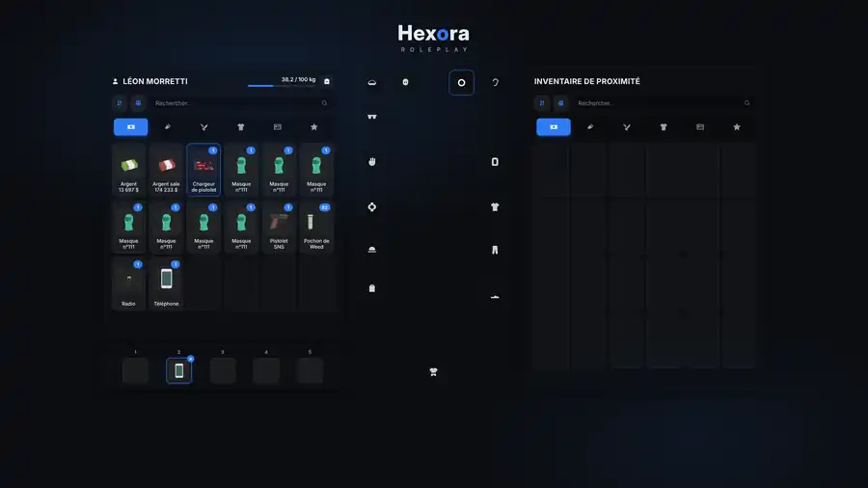This screenshot has height=488, width=868.
Task: Switch to food tab in proximity inventory
Action: (627, 127)
